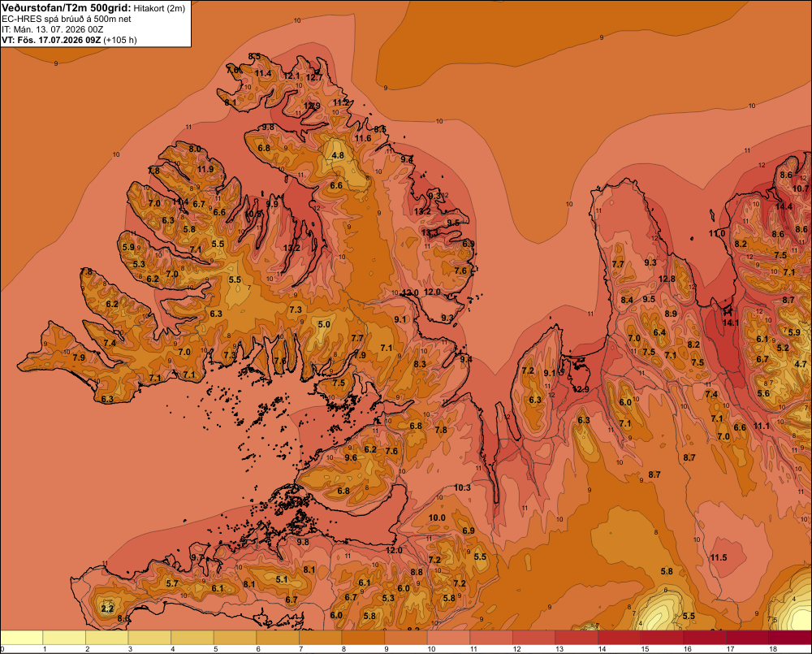Click the 5.6 temperature value on the map

[x=763, y=393]
